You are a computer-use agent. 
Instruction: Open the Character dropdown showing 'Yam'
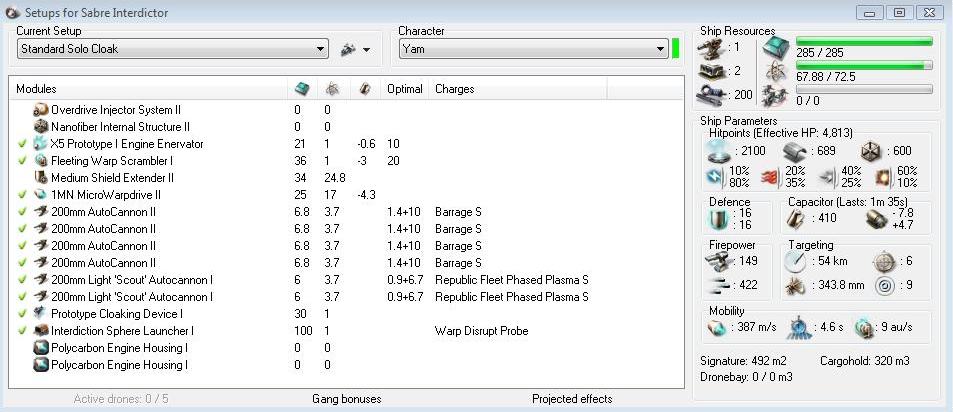click(x=534, y=49)
